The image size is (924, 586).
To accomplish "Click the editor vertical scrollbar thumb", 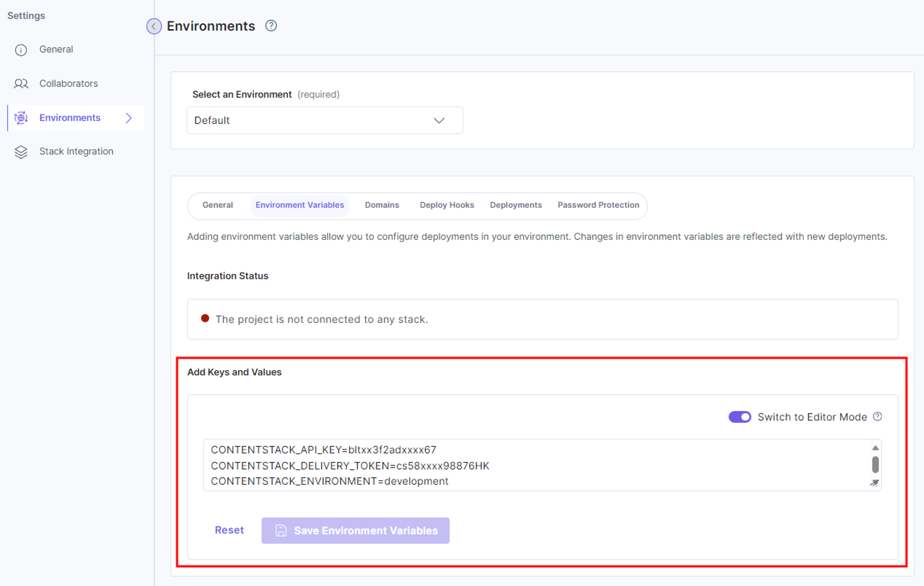I will click(x=875, y=464).
